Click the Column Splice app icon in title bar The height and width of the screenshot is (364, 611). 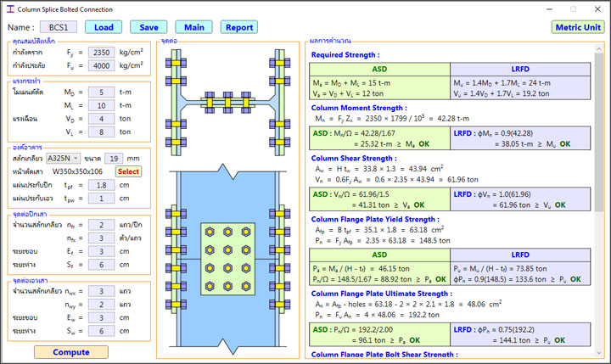pyautogui.click(x=10, y=9)
